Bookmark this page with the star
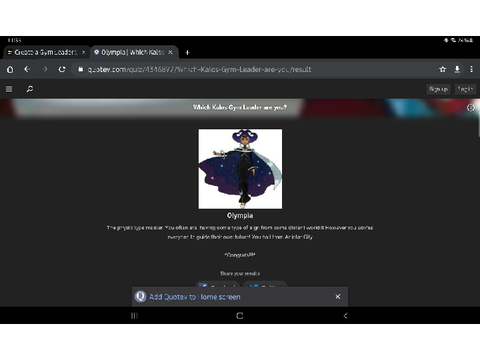Image resolution: width=480 pixels, height=360 pixels. coord(442,69)
